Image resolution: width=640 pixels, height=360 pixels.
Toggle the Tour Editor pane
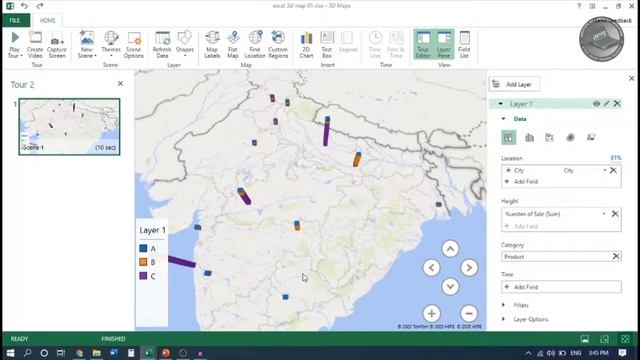[423, 45]
